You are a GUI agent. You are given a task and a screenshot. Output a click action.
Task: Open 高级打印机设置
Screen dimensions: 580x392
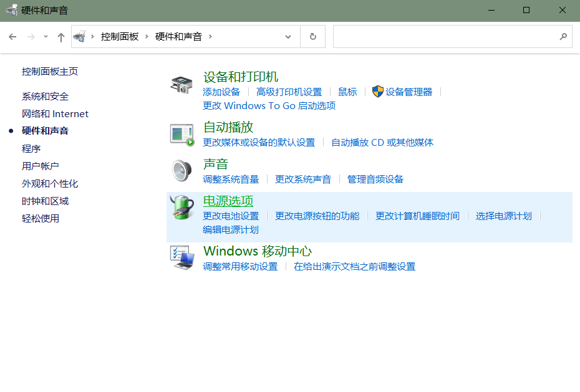coord(289,92)
